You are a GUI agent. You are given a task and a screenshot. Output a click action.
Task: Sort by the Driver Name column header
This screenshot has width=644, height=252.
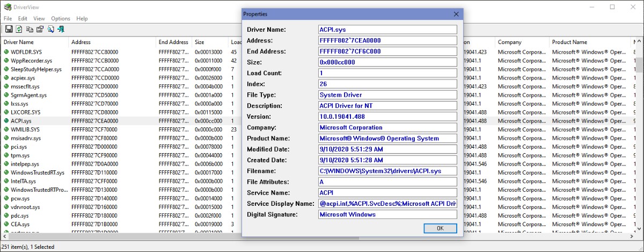35,42
